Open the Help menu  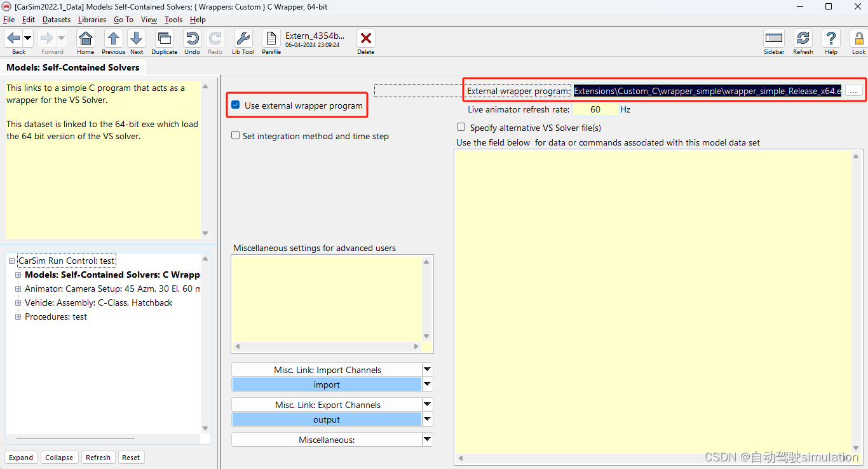198,20
